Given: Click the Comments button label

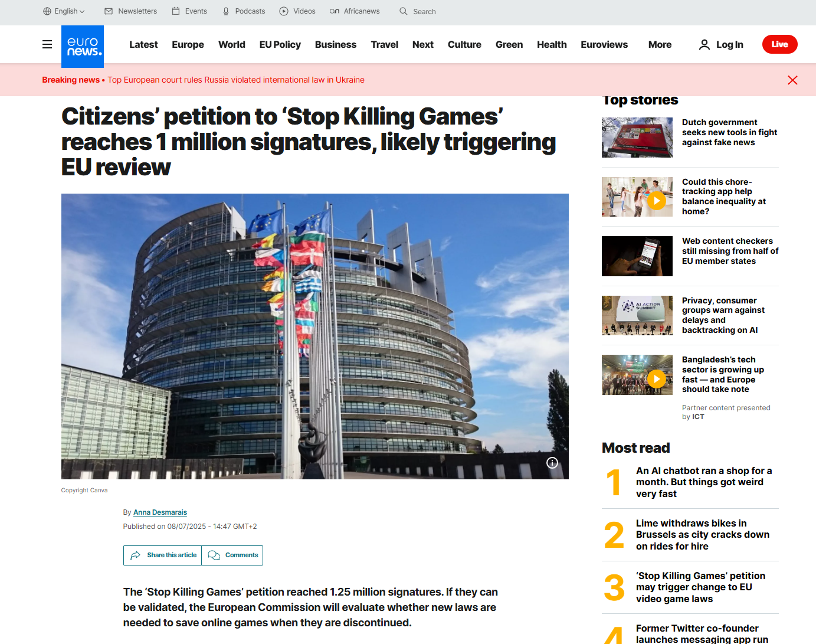Looking at the screenshot, I should (x=242, y=555).
